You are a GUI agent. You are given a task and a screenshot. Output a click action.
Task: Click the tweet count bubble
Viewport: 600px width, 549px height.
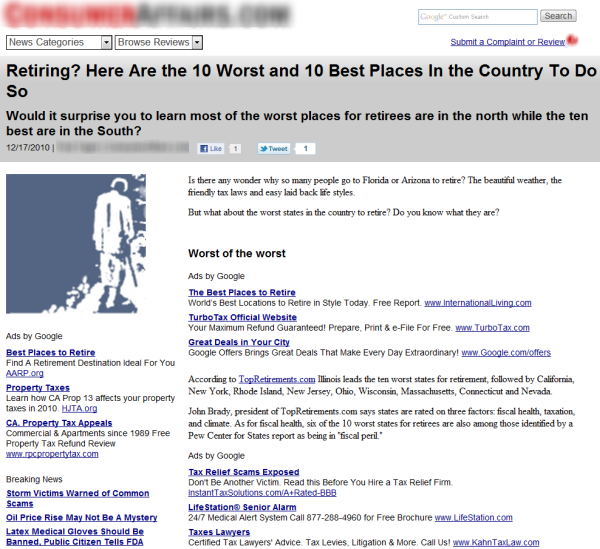tap(305, 148)
